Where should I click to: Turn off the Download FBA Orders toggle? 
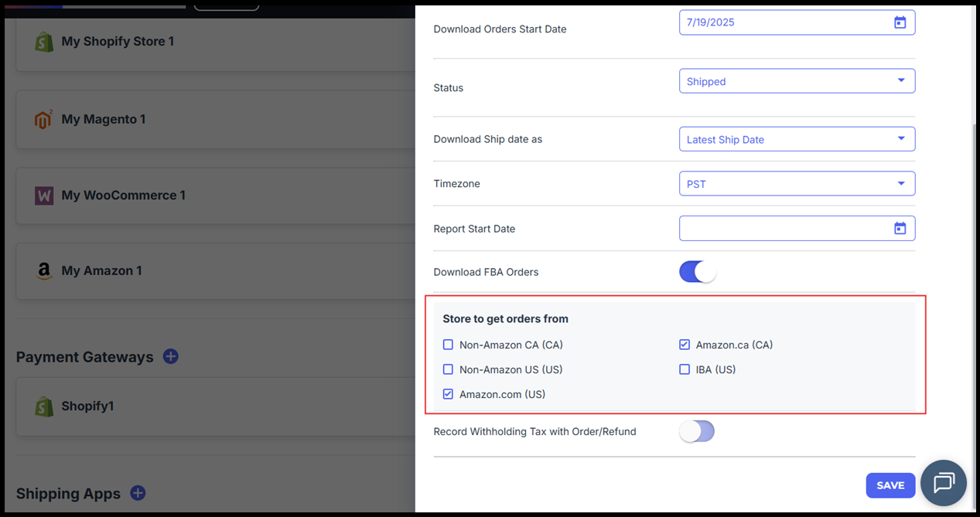[697, 272]
